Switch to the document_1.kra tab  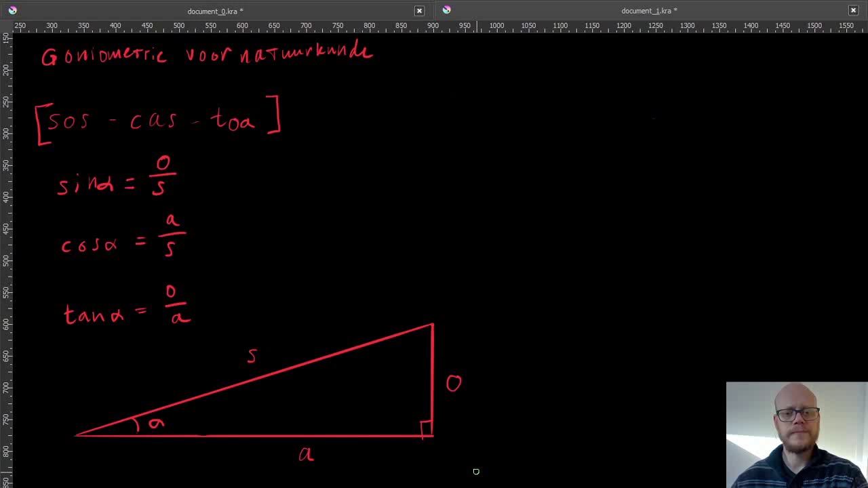click(649, 11)
